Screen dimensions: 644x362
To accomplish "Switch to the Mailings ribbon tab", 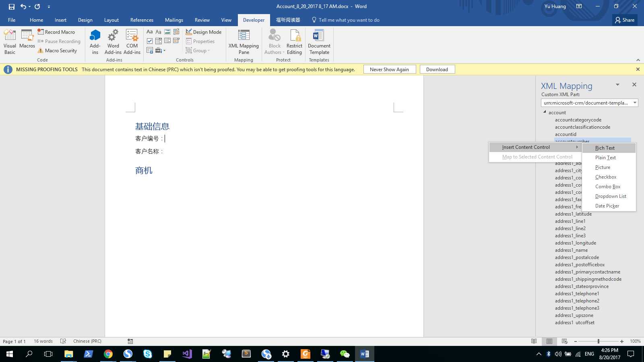I will pos(174,20).
